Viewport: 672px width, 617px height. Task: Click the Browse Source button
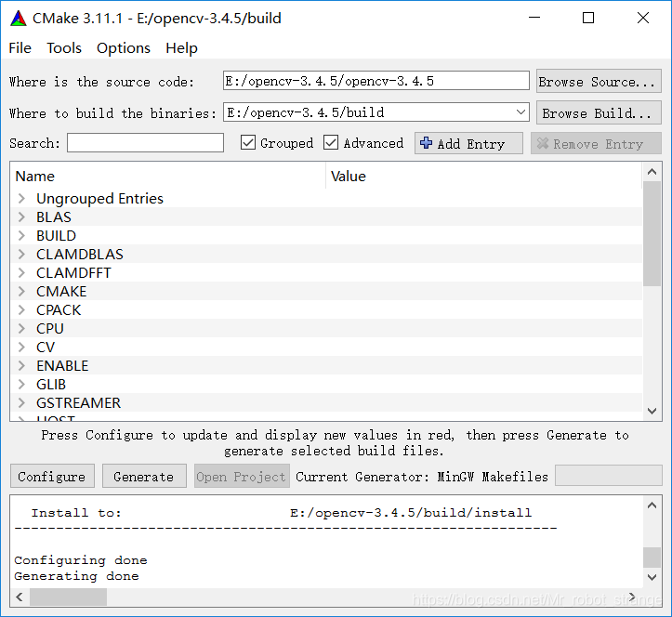click(599, 81)
